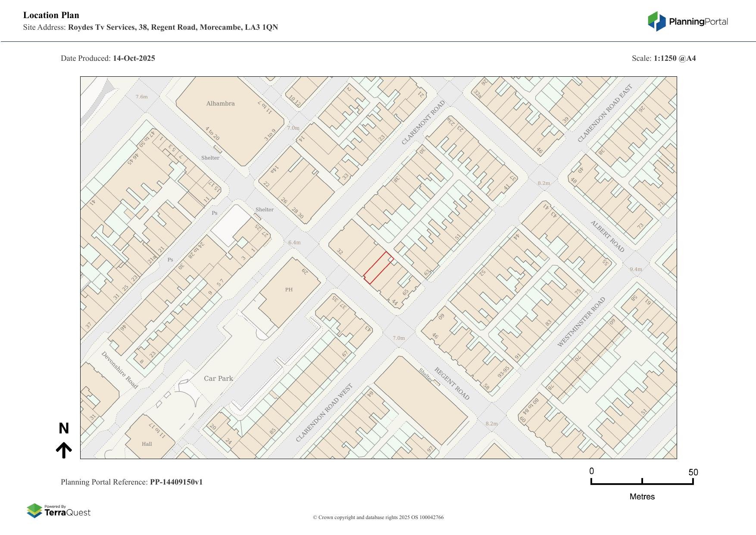Viewport: 756px width, 535px height.
Task: Select the Devonshire Road street label
Action: pyautogui.click(x=119, y=370)
